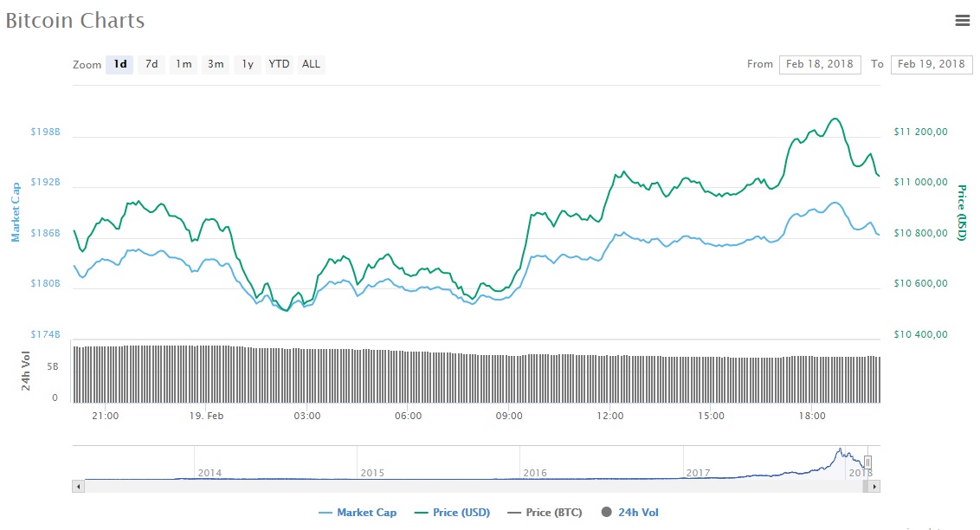
Task: Show ALL time chart data
Action: (311, 64)
